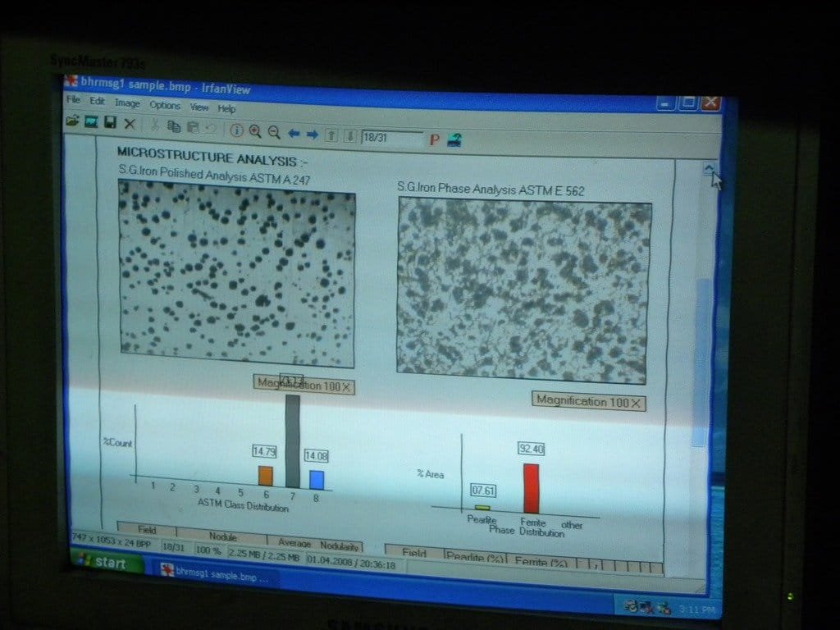The height and width of the screenshot is (630, 840).
Task: Zoom out with the minus magnifier icon
Action: [x=274, y=132]
